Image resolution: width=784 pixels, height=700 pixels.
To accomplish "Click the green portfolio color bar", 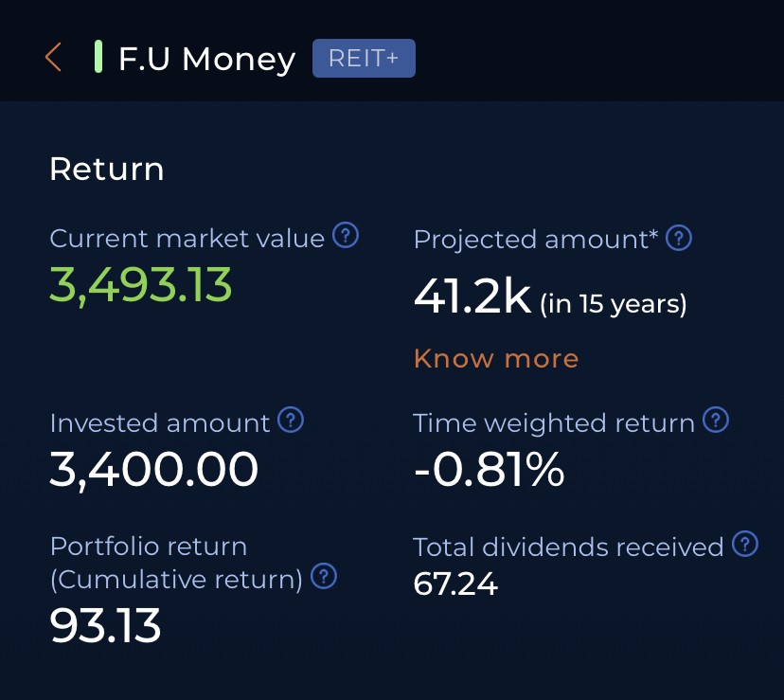I will 98,58.
